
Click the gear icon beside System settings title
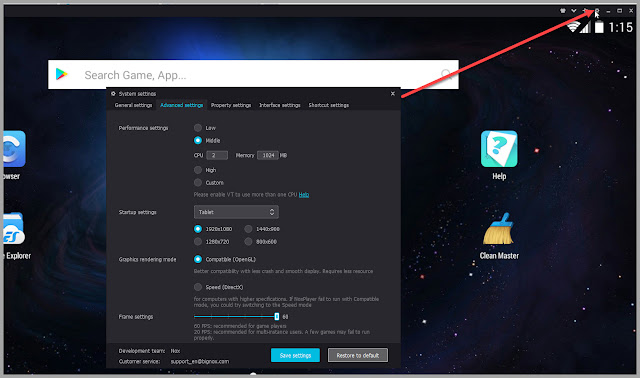click(x=113, y=93)
